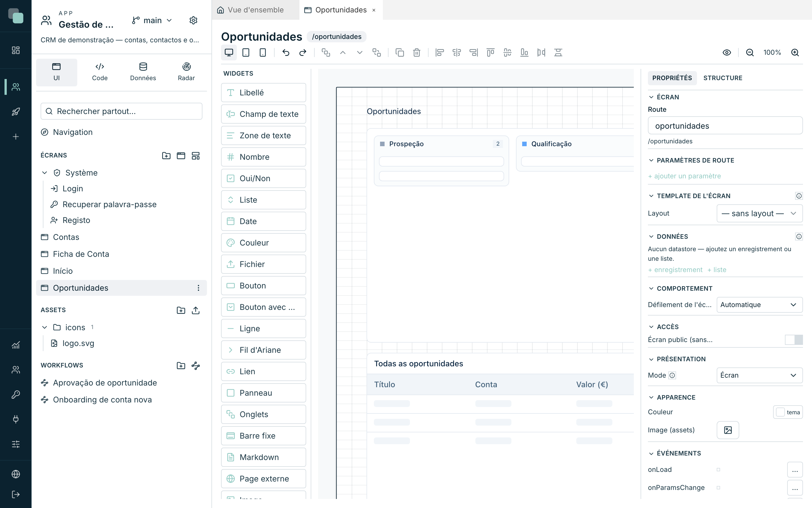Open the Mode Écran dropdown

pos(759,375)
